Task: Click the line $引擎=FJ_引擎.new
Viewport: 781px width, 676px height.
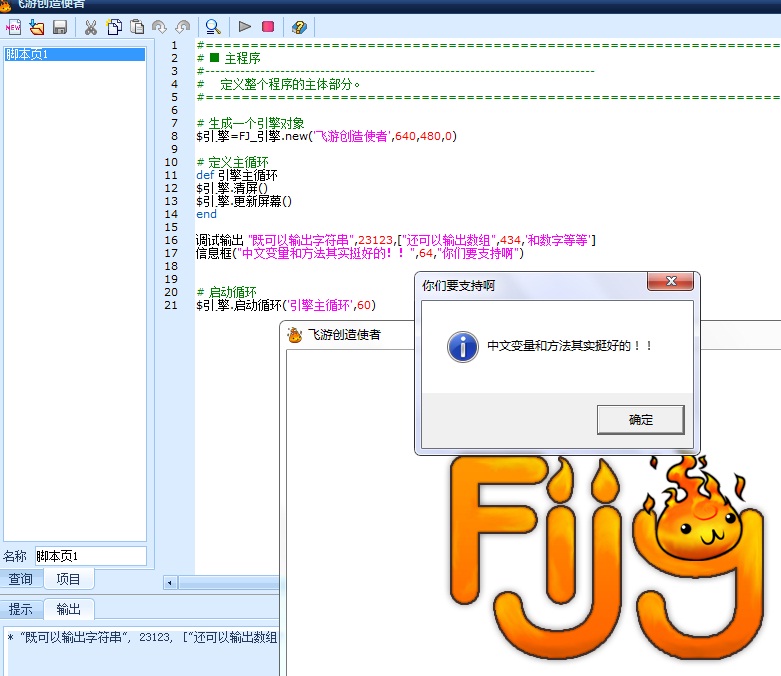Action: pyautogui.click(x=326, y=136)
